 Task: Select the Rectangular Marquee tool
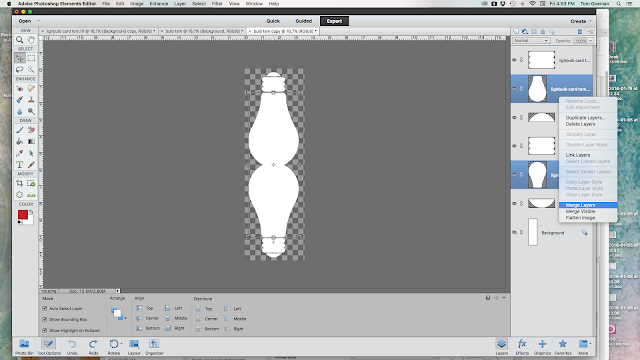point(31,58)
